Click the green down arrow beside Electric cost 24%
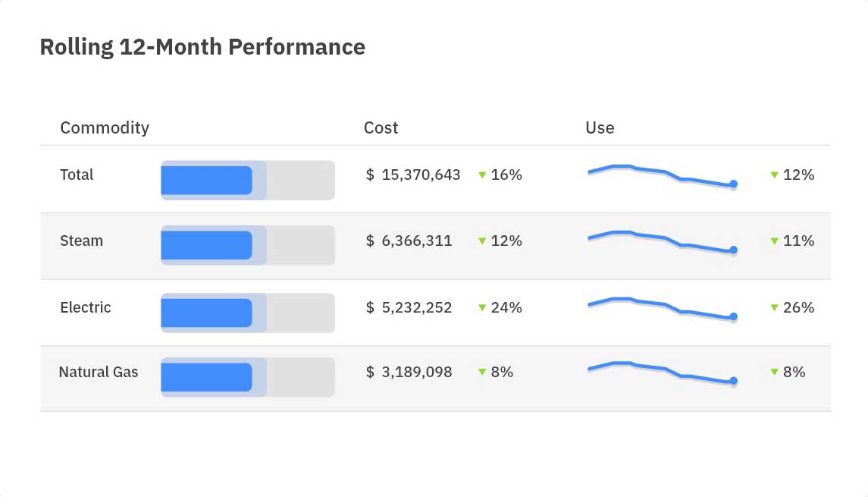868x497 pixels. pyautogui.click(x=482, y=308)
